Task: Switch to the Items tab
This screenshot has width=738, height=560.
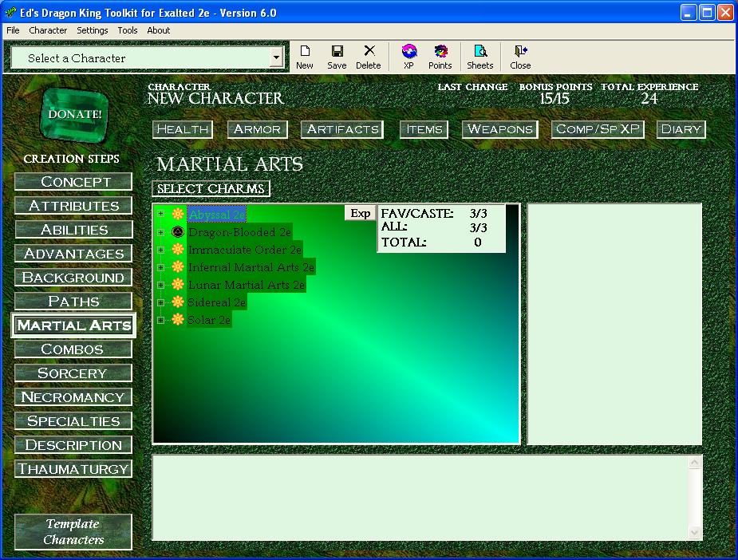Action: click(424, 129)
